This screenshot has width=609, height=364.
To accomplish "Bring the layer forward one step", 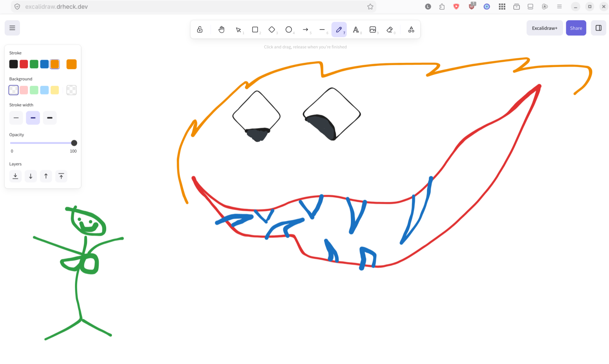I will coord(46,176).
